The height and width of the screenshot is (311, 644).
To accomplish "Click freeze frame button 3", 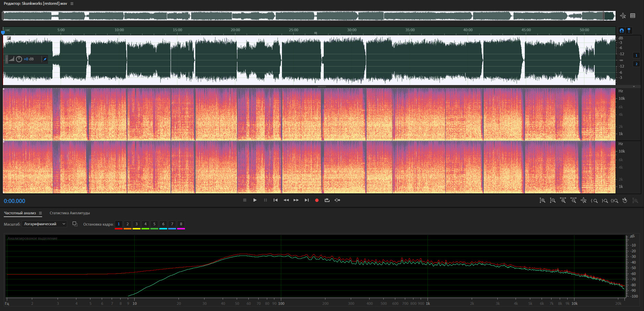I will click(x=136, y=224).
